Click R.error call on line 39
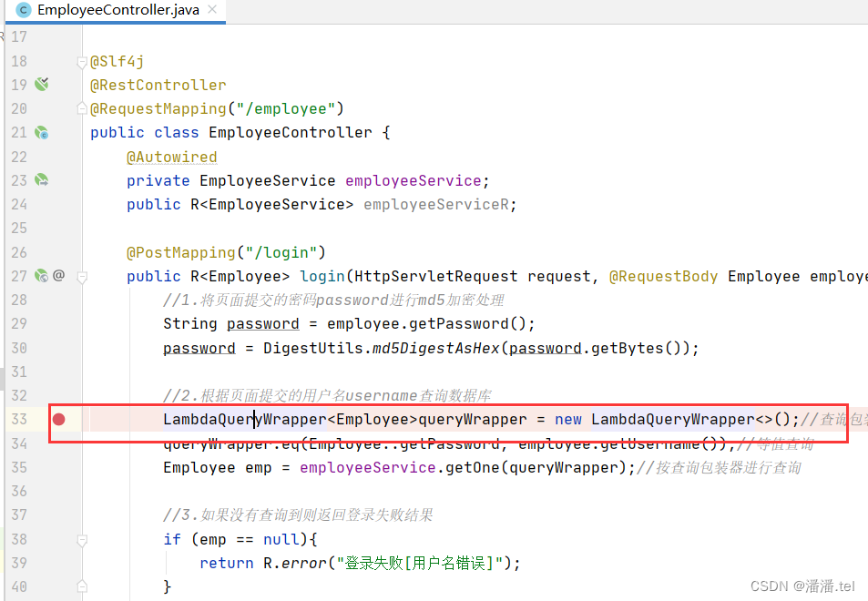This screenshot has height=601, width=868. coord(294,563)
